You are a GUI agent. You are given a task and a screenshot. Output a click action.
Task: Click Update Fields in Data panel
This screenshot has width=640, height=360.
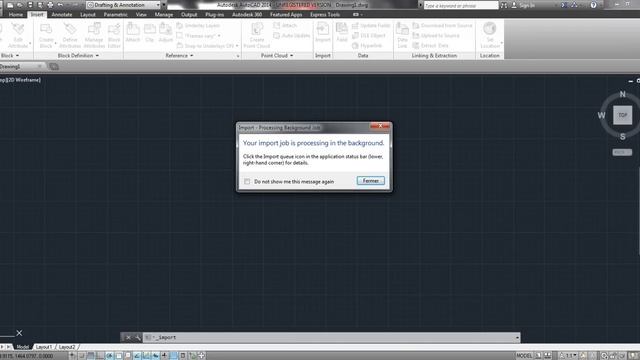(x=371, y=25)
